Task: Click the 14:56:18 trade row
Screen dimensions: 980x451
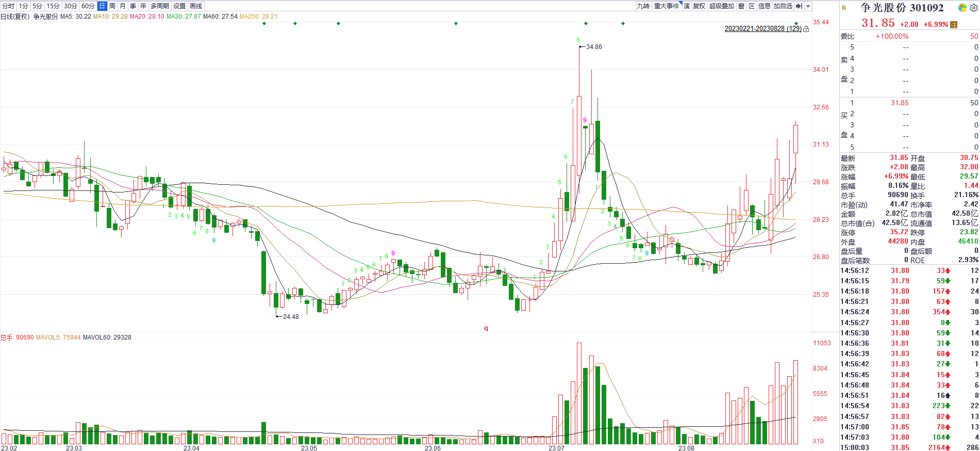Action: [909, 291]
